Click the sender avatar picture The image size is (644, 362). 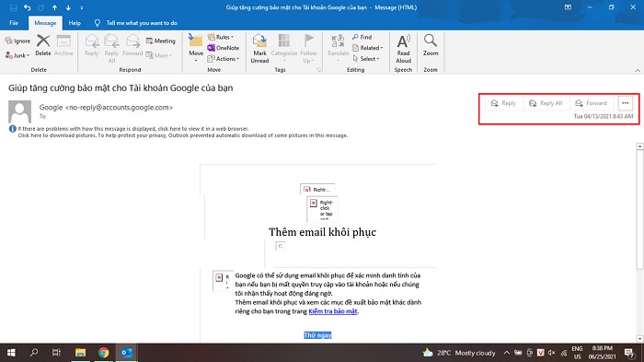click(x=19, y=111)
